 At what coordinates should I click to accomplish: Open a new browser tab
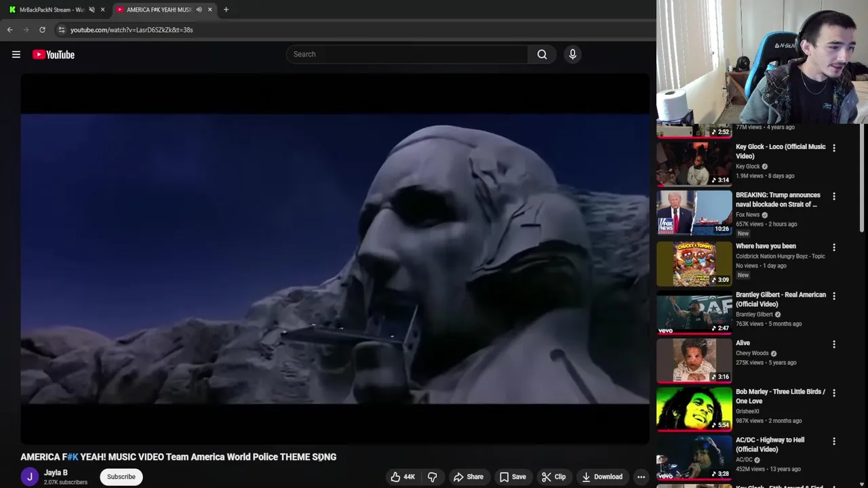[x=226, y=9]
